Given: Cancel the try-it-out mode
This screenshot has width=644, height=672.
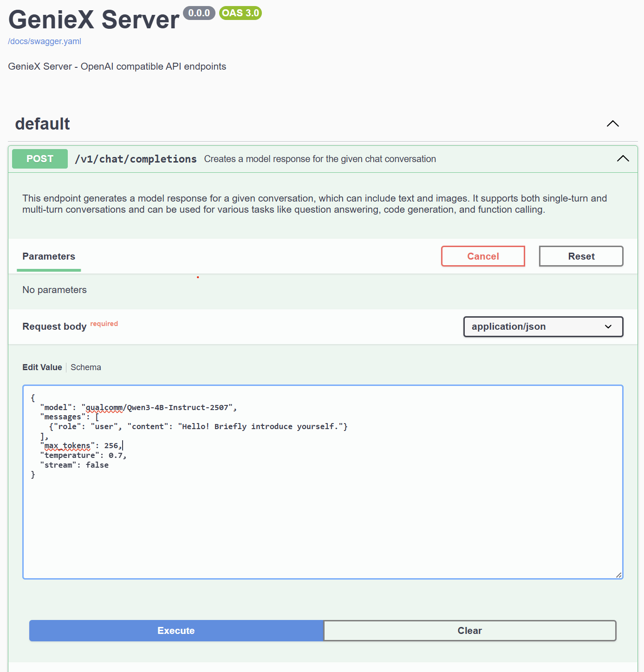Looking at the screenshot, I should [483, 256].
